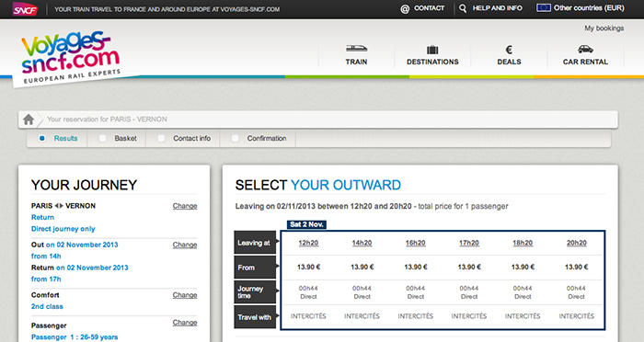Viewport: 644px width, 342px height.
Task: Select the 17h20 departure time
Action: [x=469, y=243]
